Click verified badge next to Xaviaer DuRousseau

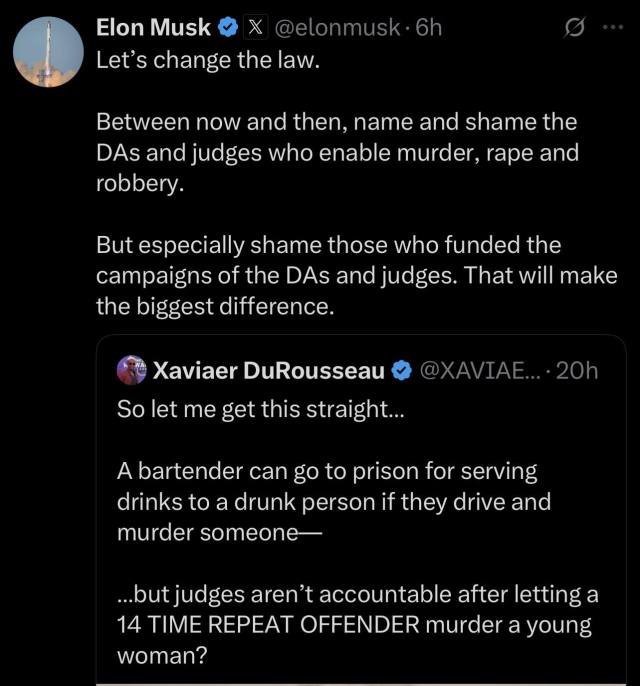point(400,371)
